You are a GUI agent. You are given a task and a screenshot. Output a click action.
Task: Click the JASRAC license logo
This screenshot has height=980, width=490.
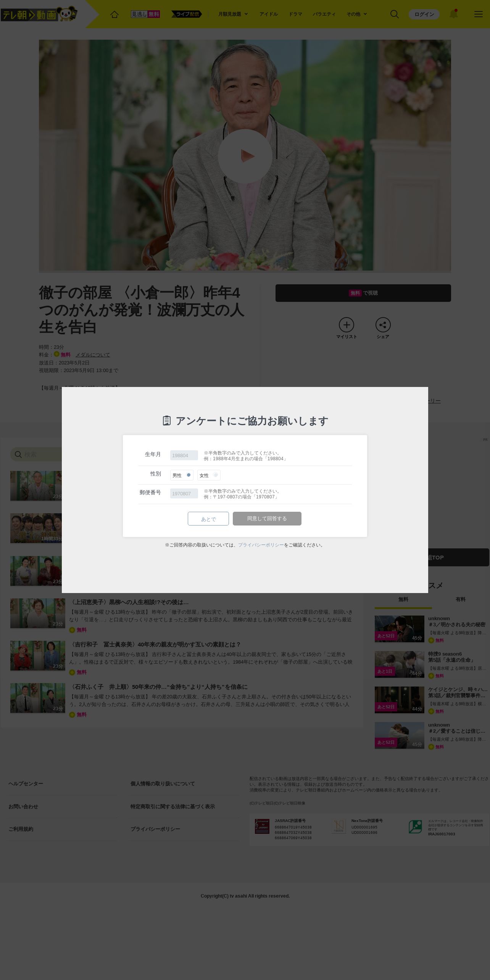tap(262, 826)
